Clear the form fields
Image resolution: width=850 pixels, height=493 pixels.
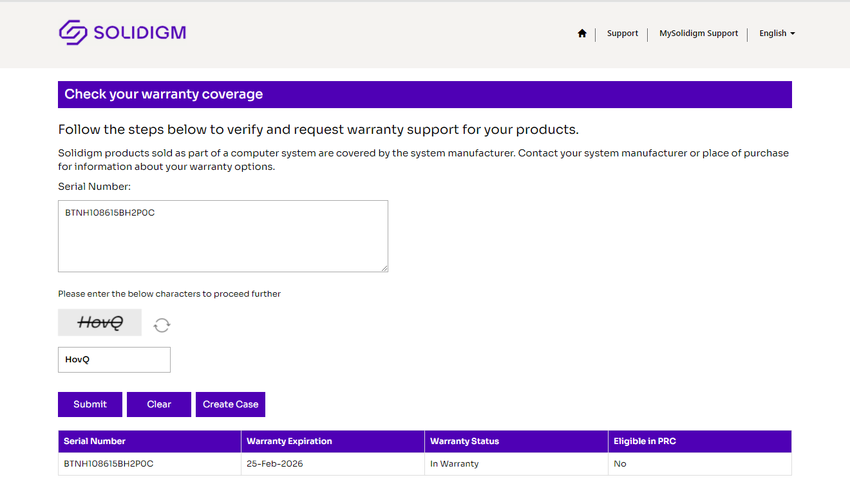click(159, 404)
